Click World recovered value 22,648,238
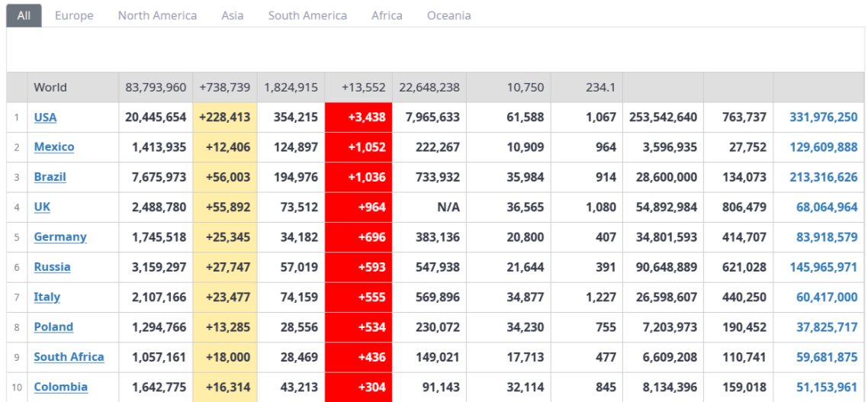Image resolution: width=868 pixels, height=402 pixels. click(429, 88)
